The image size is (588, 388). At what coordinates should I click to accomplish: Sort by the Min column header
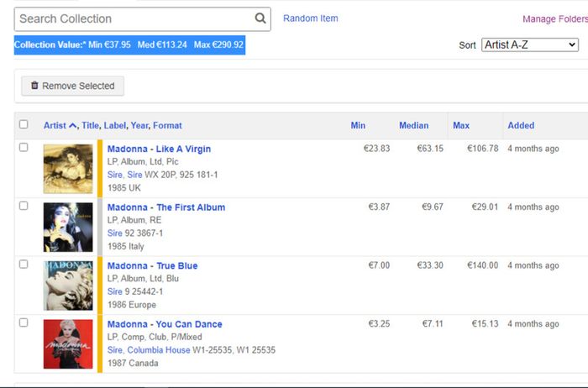click(x=358, y=126)
